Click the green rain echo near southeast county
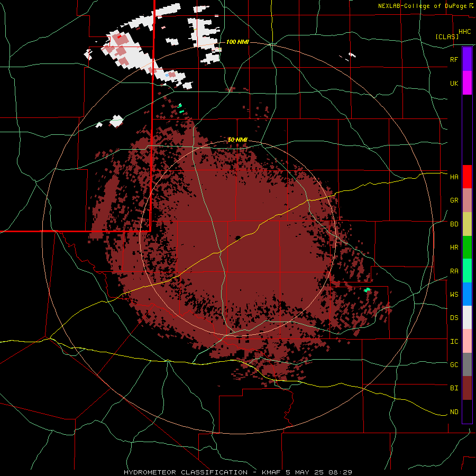Viewport: 476px width, 476px height. tap(368, 290)
